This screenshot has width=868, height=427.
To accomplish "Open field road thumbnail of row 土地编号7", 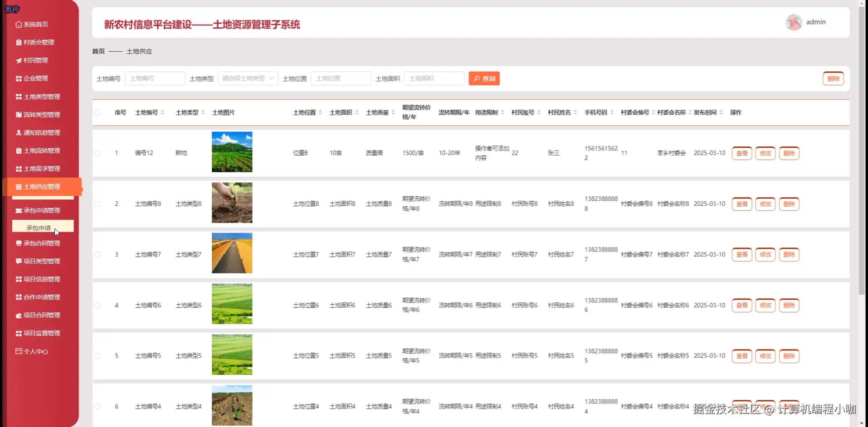I will click(232, 253).
